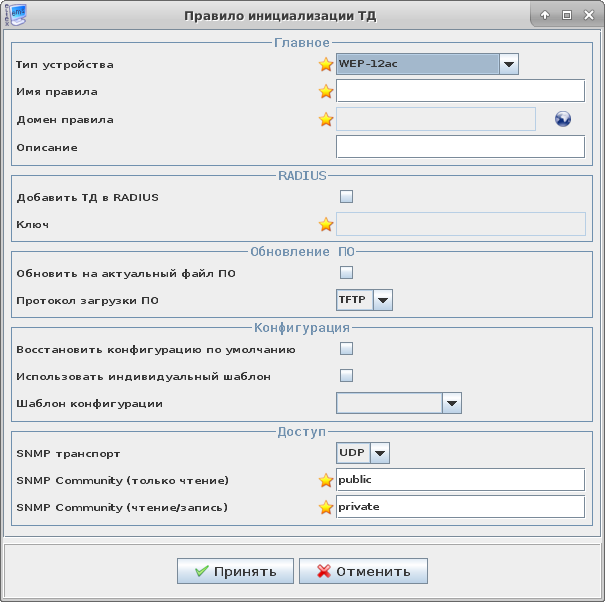Check Обновить на актуальный файл ПО
Viewport: 605px width, 602px height.
click(346, 272)
